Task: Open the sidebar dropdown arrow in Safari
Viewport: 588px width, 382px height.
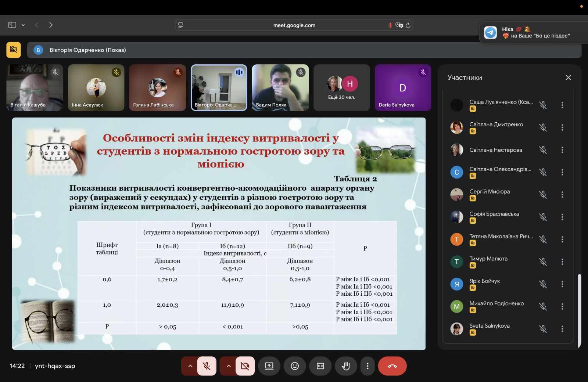Action: pos(23,25)
